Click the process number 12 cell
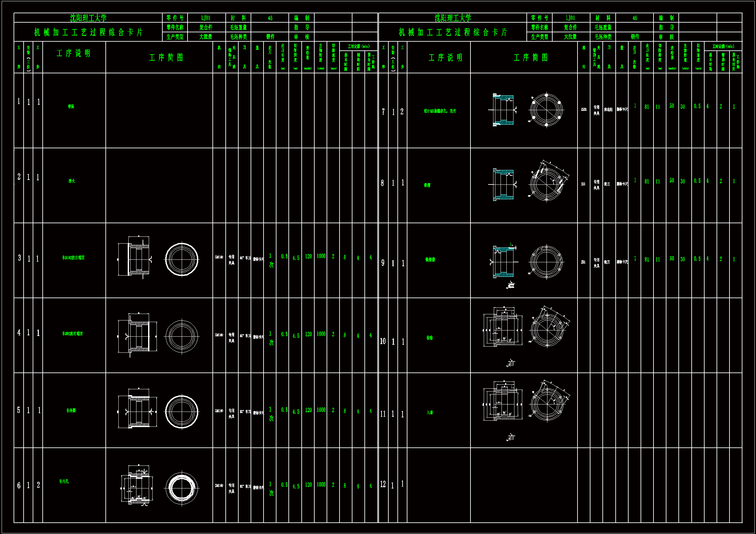 383,484
